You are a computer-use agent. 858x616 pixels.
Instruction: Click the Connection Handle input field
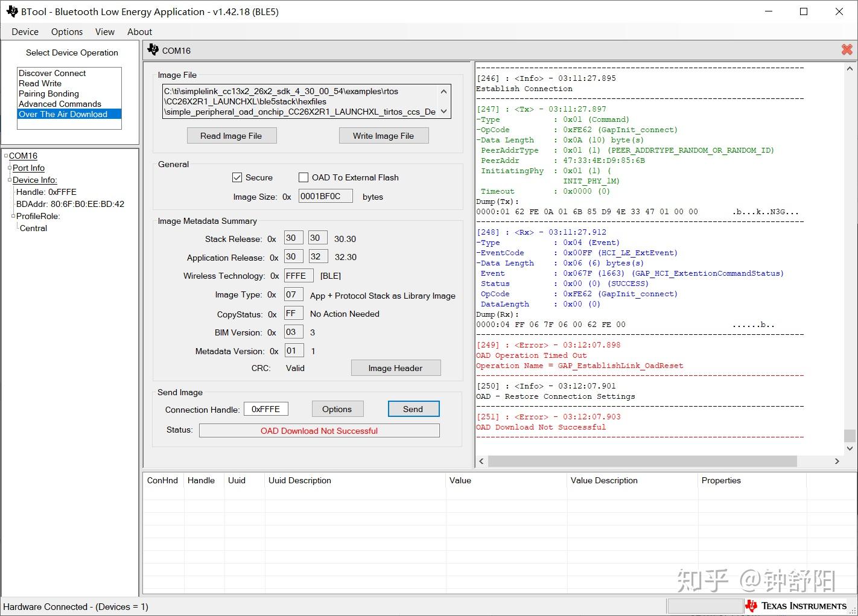click(265, 409)
